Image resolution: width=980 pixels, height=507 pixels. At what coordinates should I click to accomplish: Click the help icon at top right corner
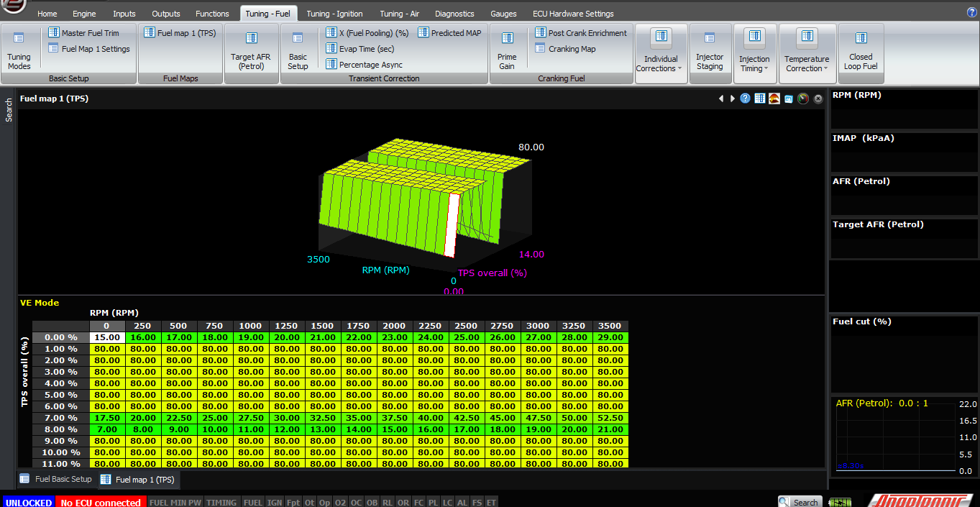pyautogui.click(x=971, y=12)
